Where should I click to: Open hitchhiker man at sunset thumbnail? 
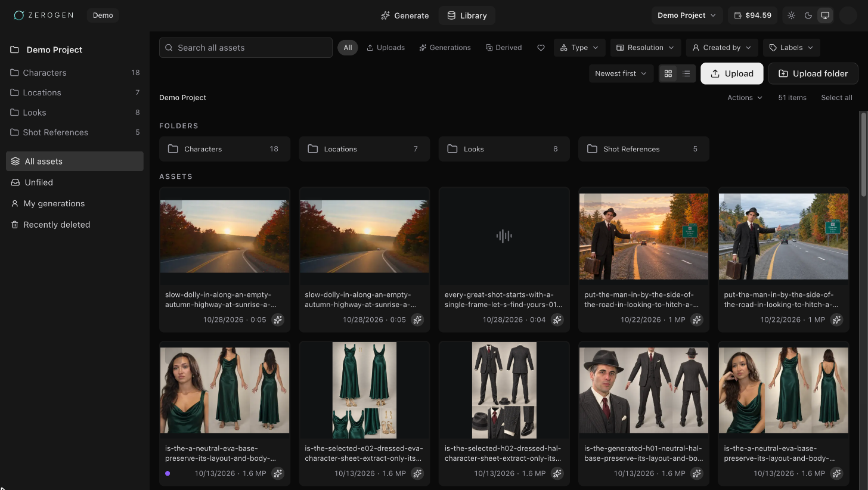[644, 236]
